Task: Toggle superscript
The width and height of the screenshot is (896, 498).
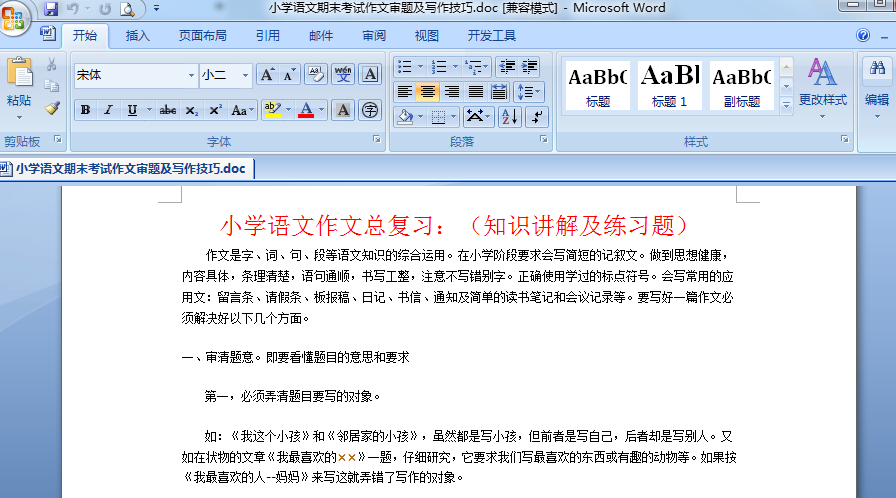Action: coord(215,110)
